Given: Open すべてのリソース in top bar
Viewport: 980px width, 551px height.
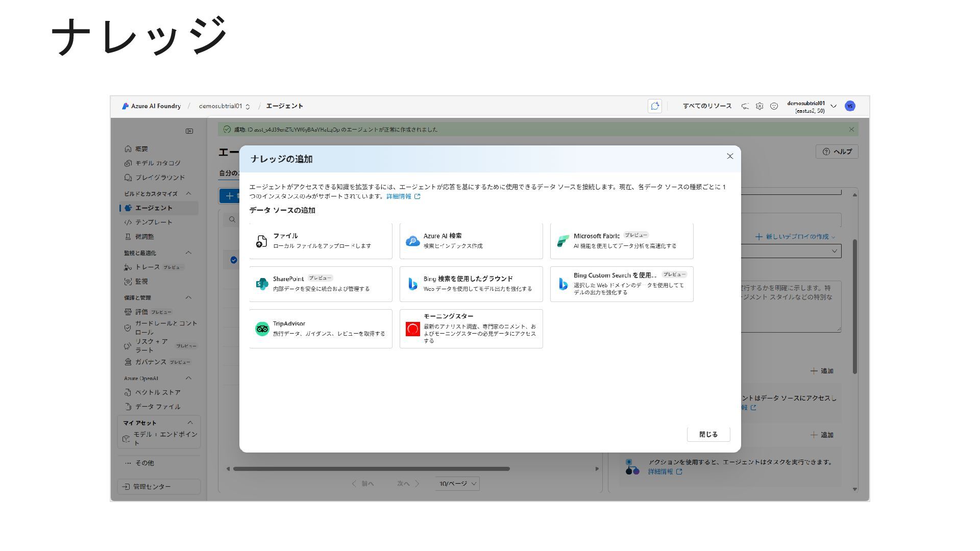Looking at the screenshot, I should coord(707,106).
